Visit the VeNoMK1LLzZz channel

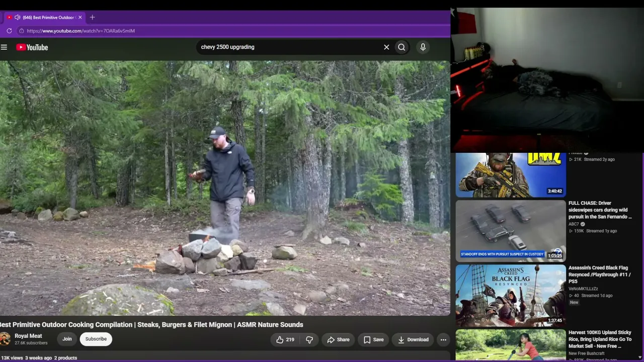[583, 289]
